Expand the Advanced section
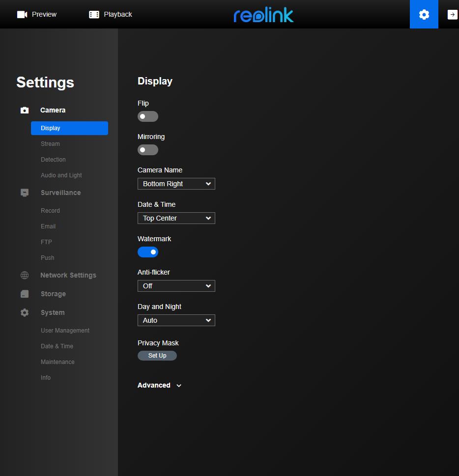459x476 pixels. pos(159,386)
